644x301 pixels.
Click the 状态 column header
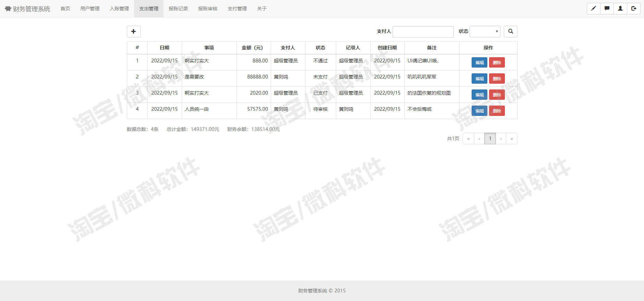pos(320,48)
